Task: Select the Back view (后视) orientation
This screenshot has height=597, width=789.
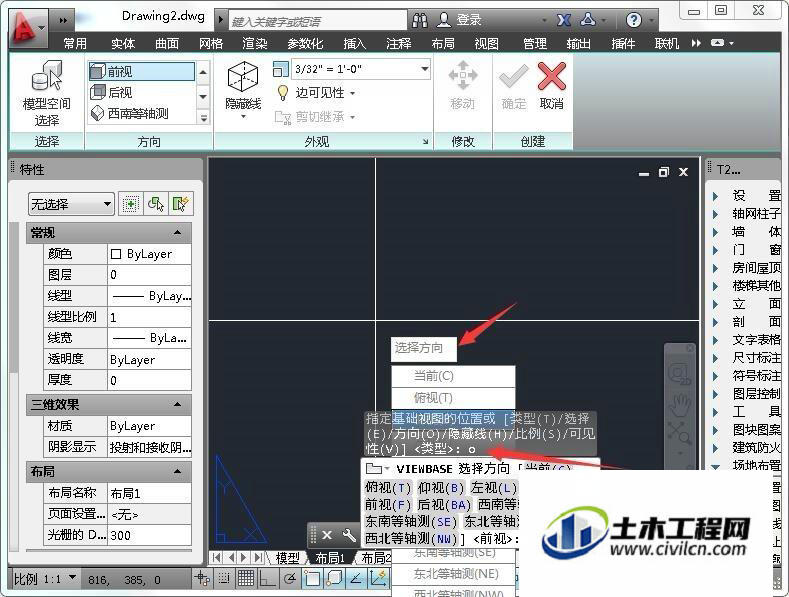Action: click(142, 93)
